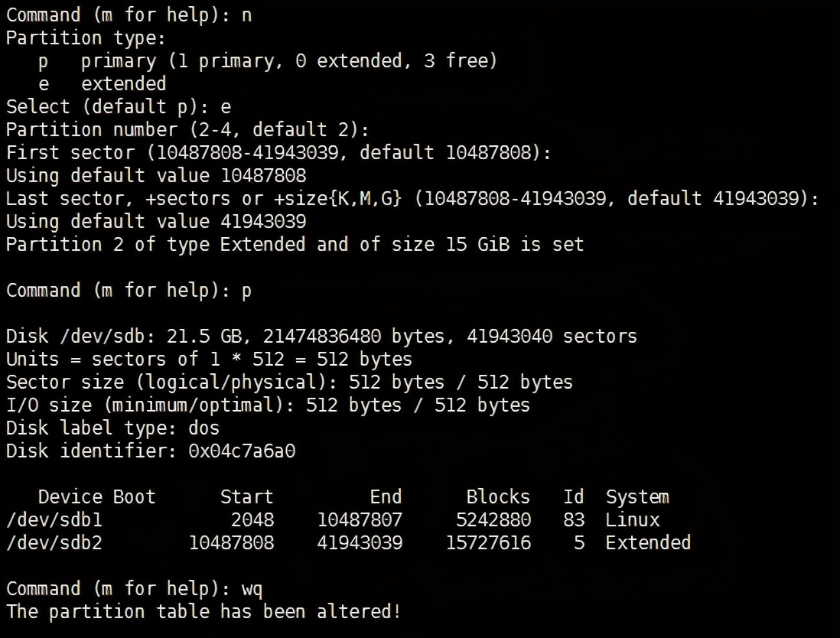Screen dimensions: 840x638
Task: Click the 5242880 blocks value
Action: [x=493, y=520]
